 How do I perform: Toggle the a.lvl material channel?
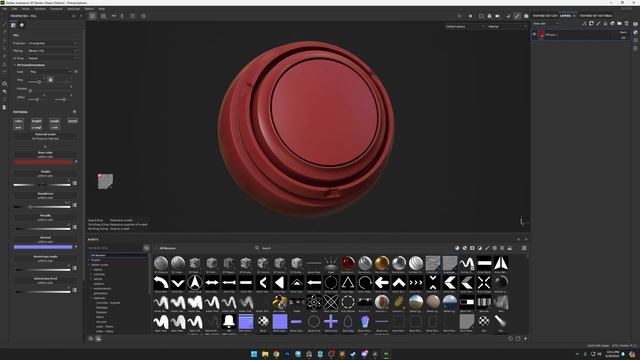tap(54, 127)
